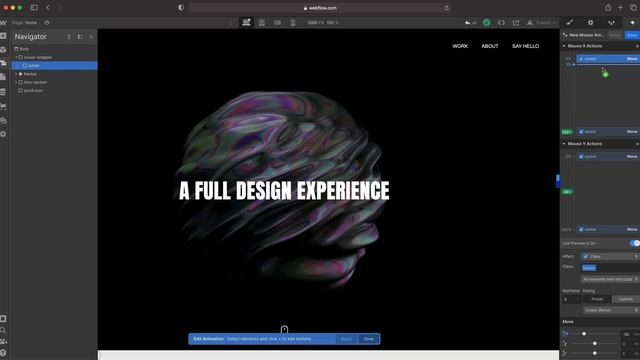Open the help question mark icon
This screenshot has height=360, width=640.
pos(3,353)
